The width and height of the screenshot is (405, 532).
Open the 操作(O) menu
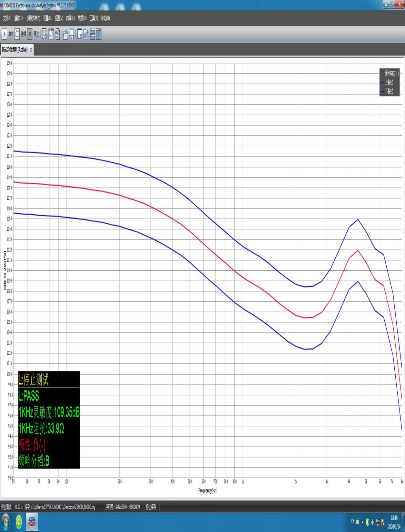click(19, 18)
